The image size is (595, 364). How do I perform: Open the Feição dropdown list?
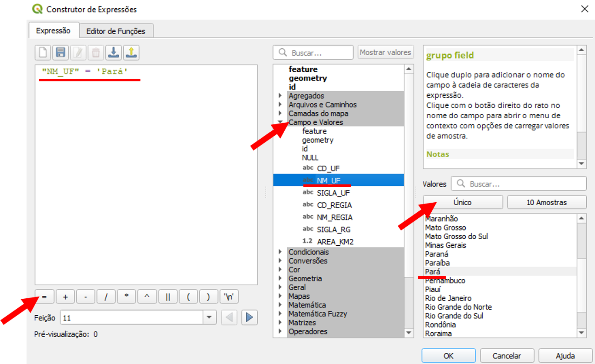210,317
